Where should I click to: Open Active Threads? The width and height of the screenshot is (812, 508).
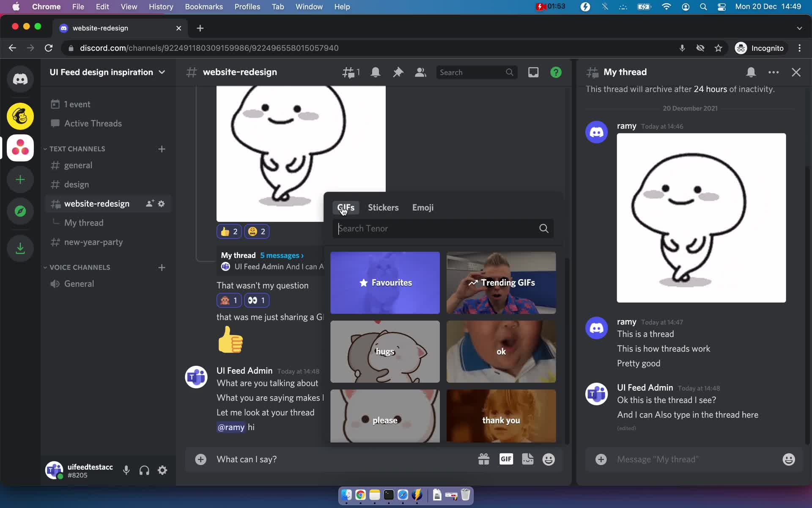pyautogui.click(x=108, y=124)
